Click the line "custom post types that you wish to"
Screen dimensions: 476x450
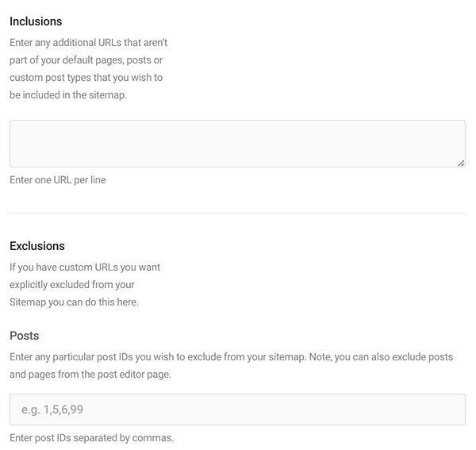(86, 78)
